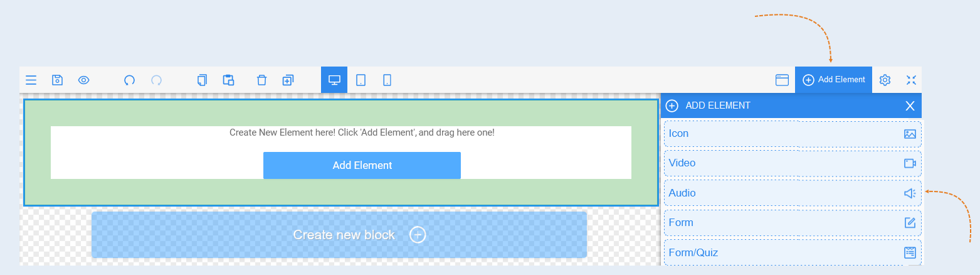Close the ADD ELEMENT panel
Viewport: 980px width, 275px height.
pyautogui.click(x=910, y=105)
